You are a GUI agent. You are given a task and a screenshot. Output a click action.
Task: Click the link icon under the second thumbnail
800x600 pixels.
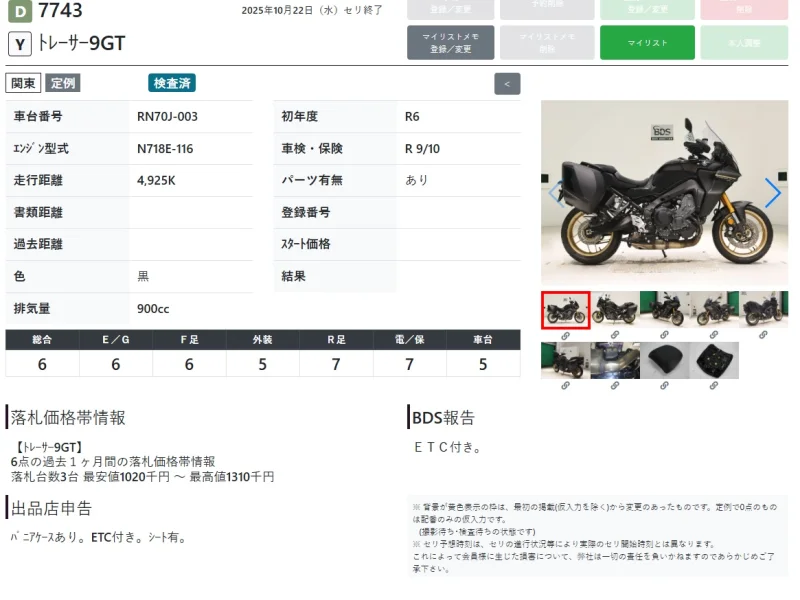[x=615, y=335]
